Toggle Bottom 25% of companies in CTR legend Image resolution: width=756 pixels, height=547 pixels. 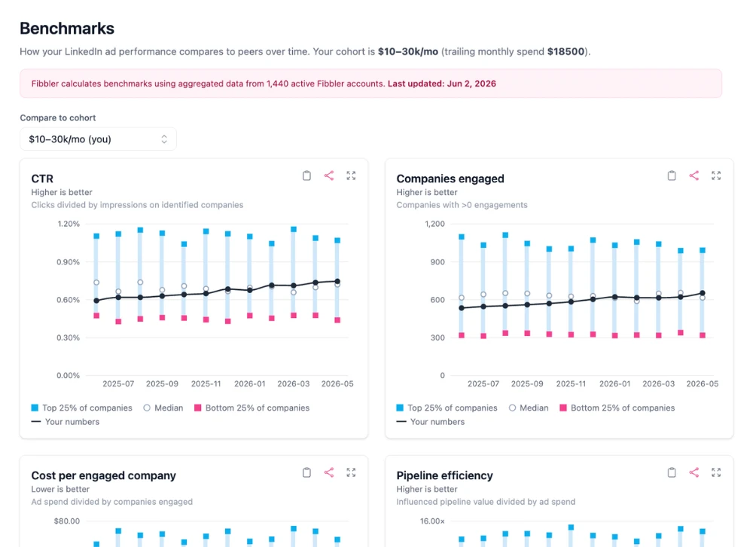[x=251, y=408]
